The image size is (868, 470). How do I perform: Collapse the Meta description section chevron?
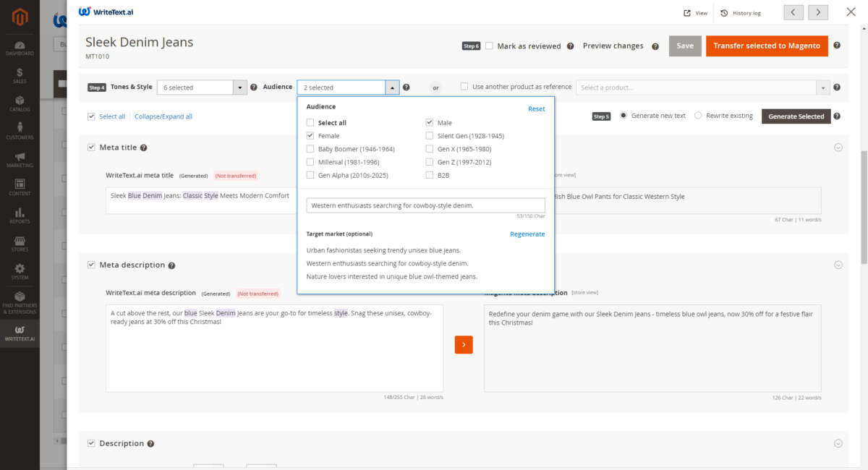[838, 265]
